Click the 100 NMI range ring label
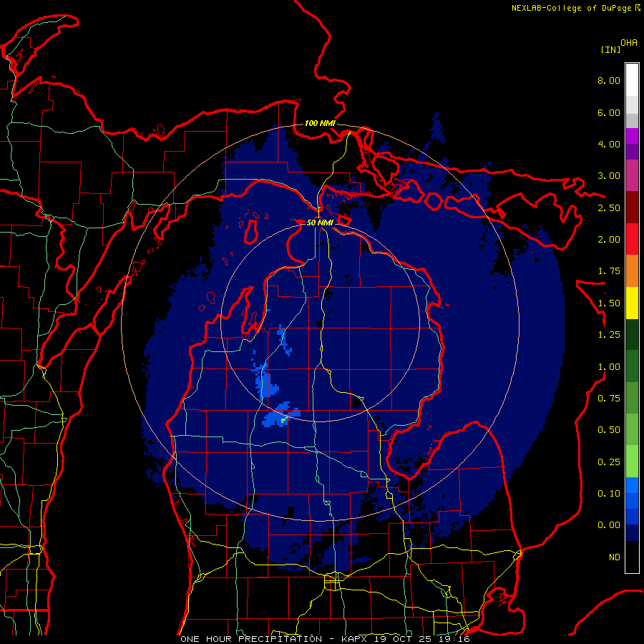This screenshot has height=644, width=644. (x=320, y=123)
